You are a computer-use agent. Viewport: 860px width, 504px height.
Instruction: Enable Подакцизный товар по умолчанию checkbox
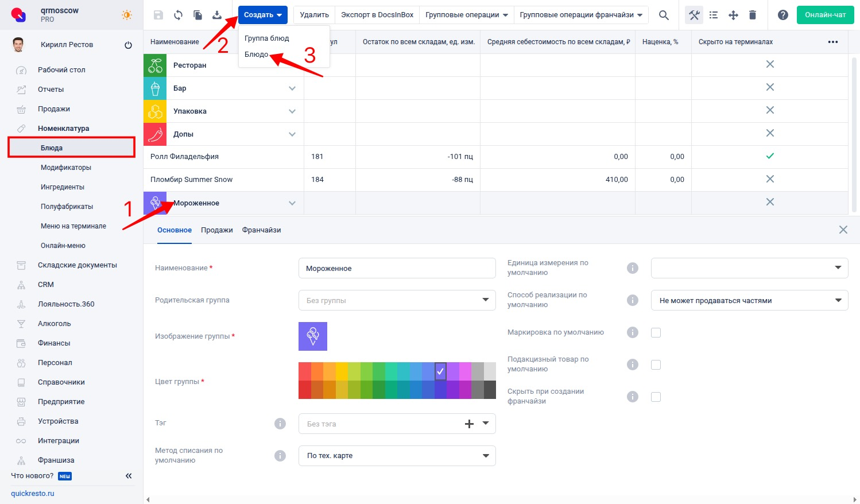656,365
